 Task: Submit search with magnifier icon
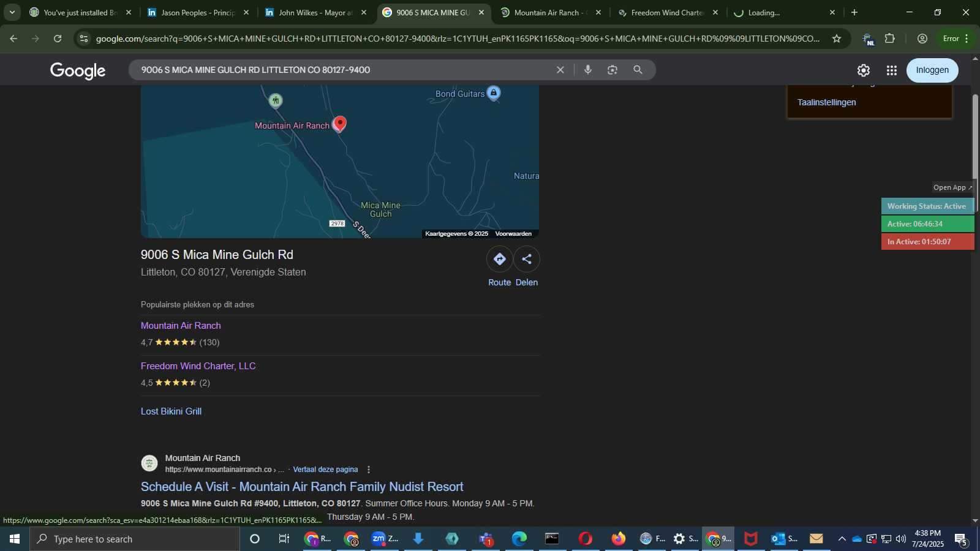pos(638,70)
